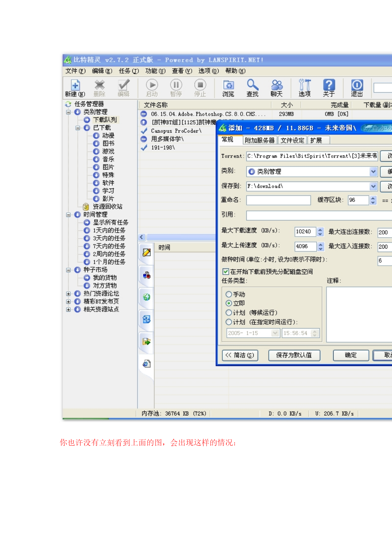Switch to the 附加服务器 tab
The height and width of the screenshot is (554, 392).
260,140
